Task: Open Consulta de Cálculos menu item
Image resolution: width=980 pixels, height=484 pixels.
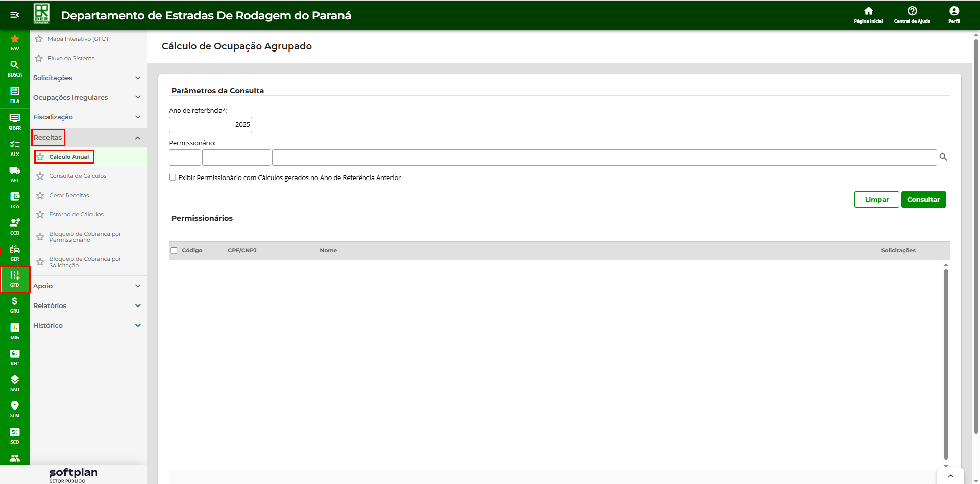Action: coord(78,176)
